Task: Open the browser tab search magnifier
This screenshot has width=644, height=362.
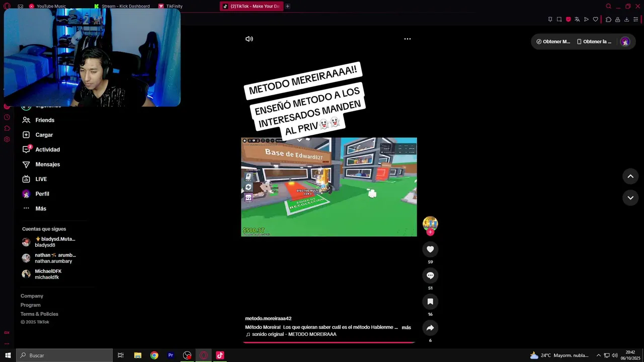Action: (x=608, y=6)
